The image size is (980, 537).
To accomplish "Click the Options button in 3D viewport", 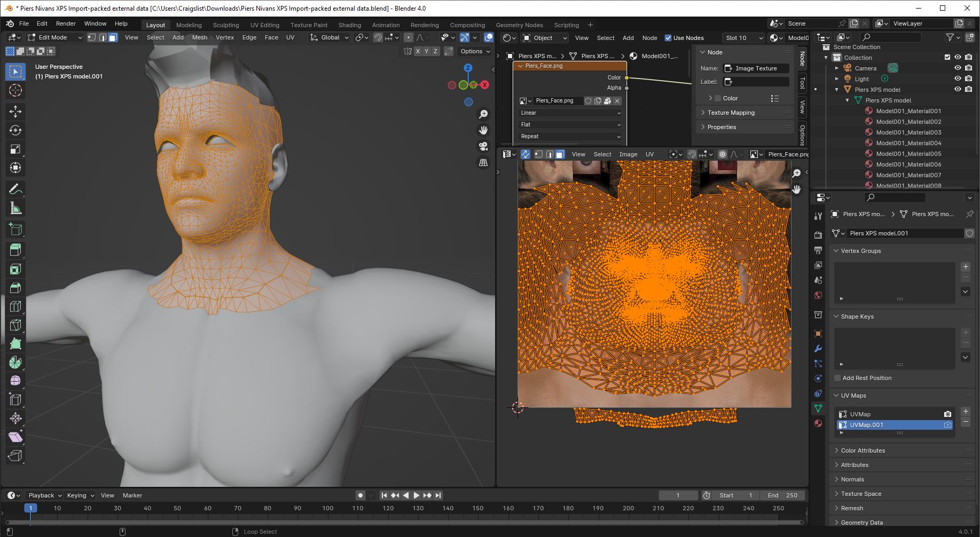I will click(475, 51).
